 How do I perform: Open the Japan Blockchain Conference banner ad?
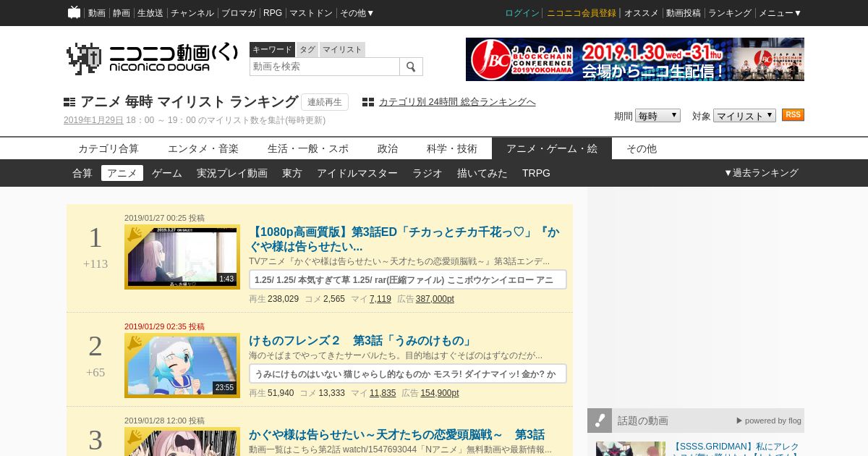[635, 59]
